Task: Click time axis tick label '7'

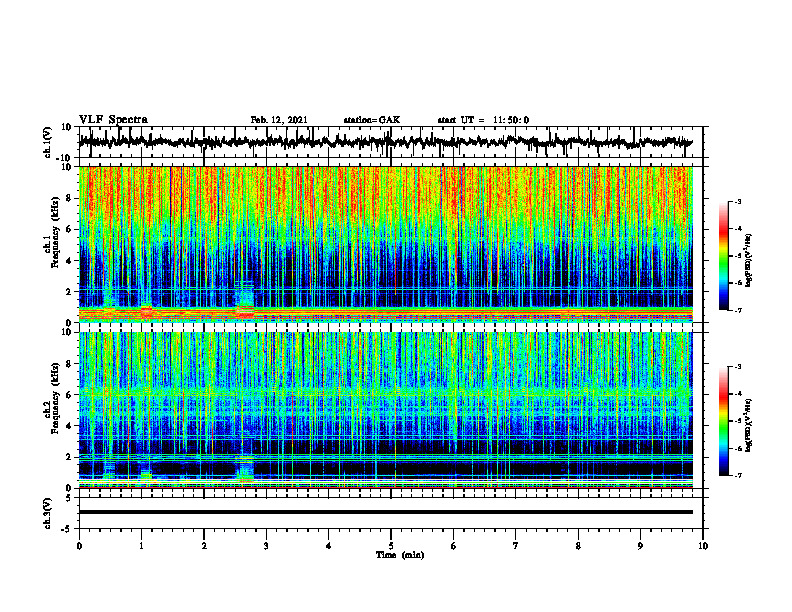Action: coord(516,546)
